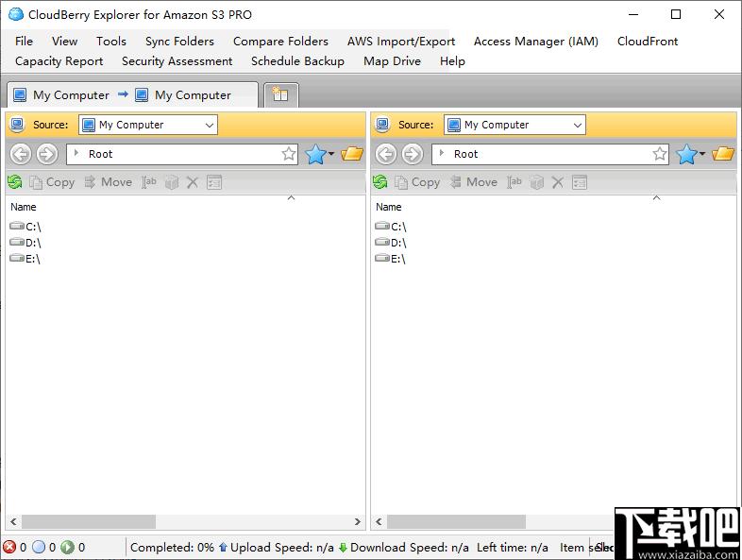Open the View menu
Image resolution: width=742 pixels, height=560 pixels.
click(x=65, y=42)
